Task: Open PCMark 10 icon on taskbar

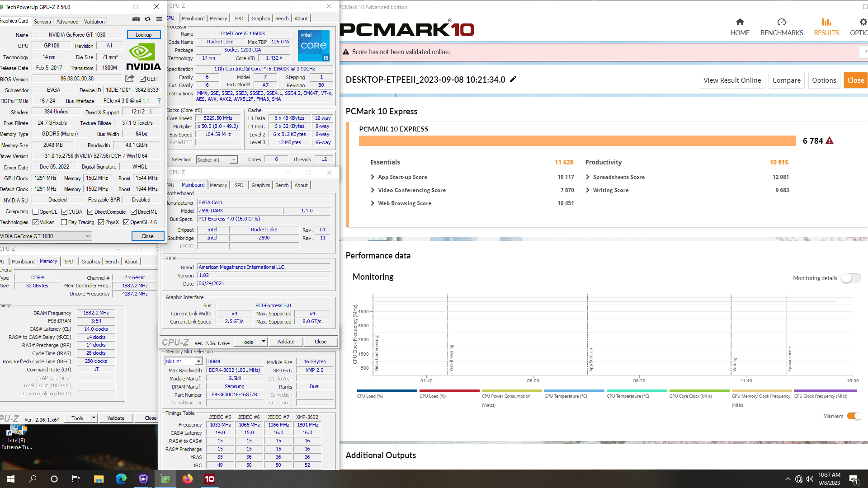Action: pyautogui.click(x=210, y=479)
